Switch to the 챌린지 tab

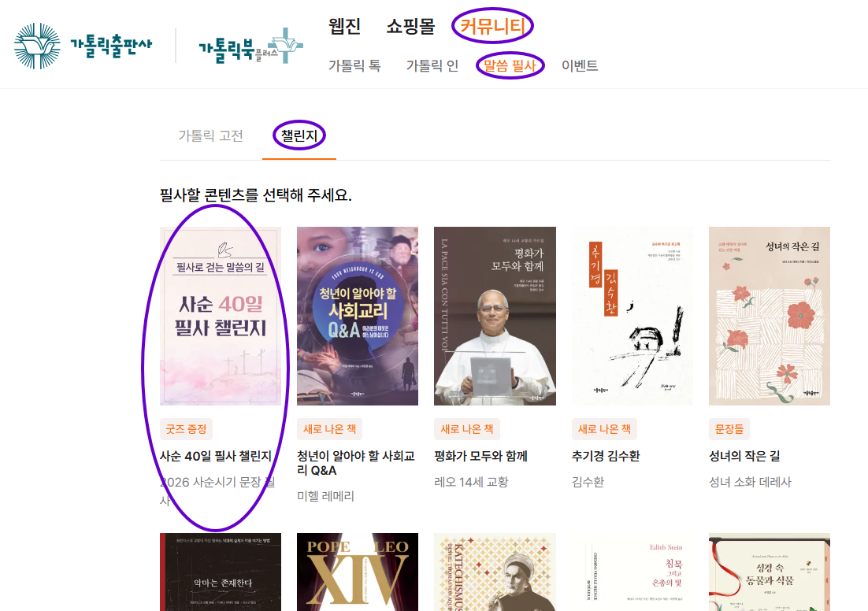tap(299, 135)
